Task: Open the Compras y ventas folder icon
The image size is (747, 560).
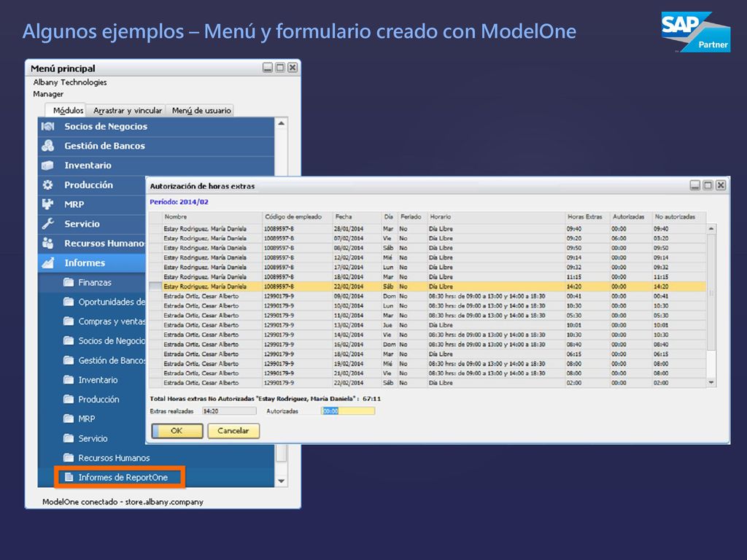Action: (69, 322)
